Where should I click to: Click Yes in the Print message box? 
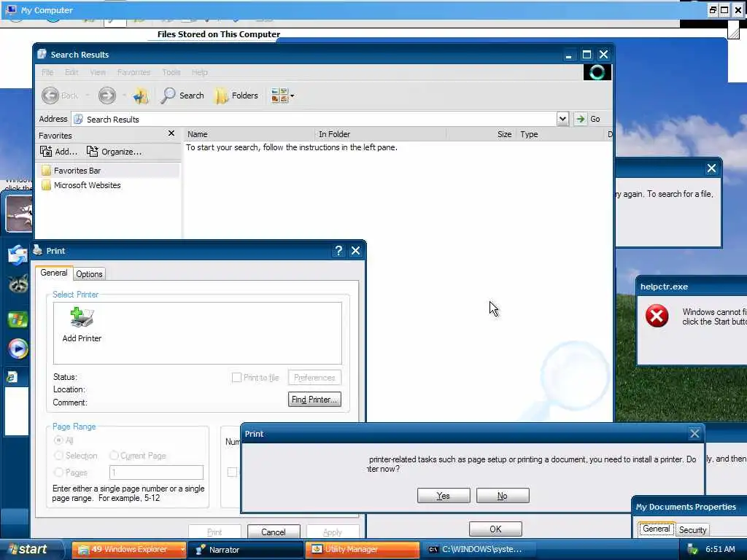click(x=444, y=496)
